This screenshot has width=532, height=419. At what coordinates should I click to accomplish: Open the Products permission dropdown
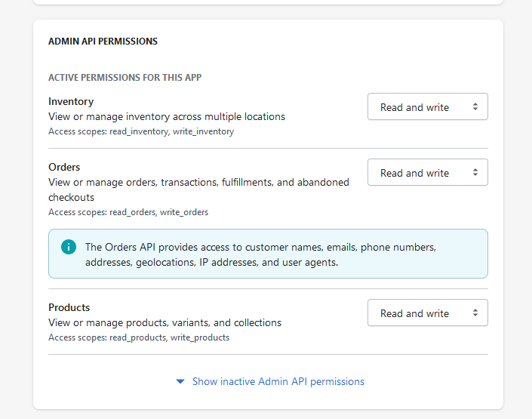tap(427, 313)
